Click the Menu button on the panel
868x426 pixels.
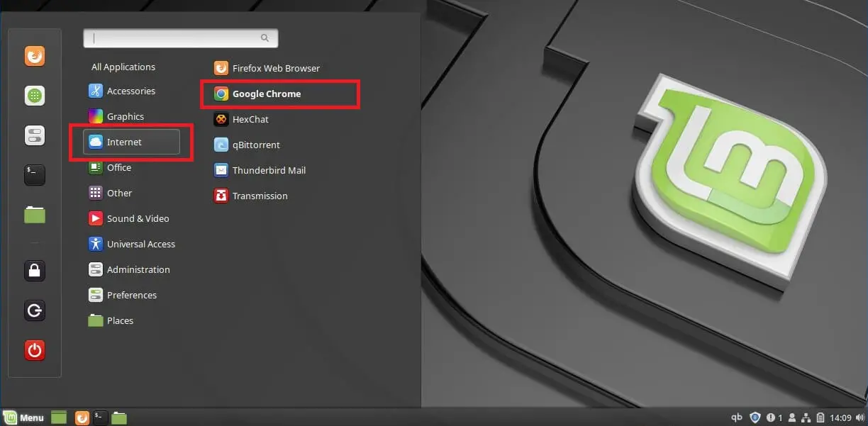click(24, 417)
